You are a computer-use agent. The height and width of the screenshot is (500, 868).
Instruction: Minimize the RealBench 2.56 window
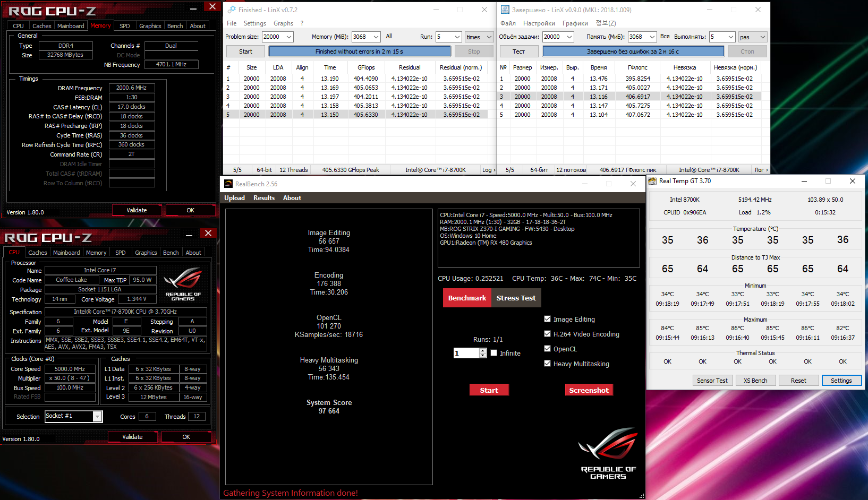point(585,184)
